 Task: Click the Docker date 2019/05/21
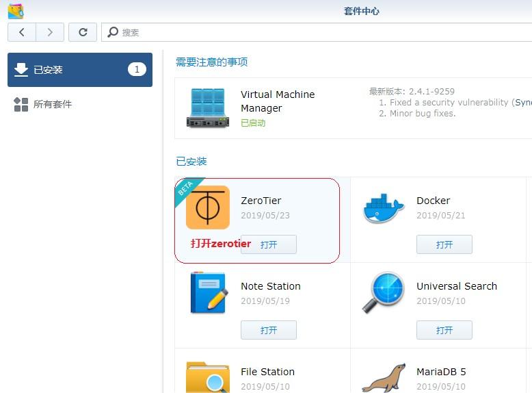click(x=441, y=216)
